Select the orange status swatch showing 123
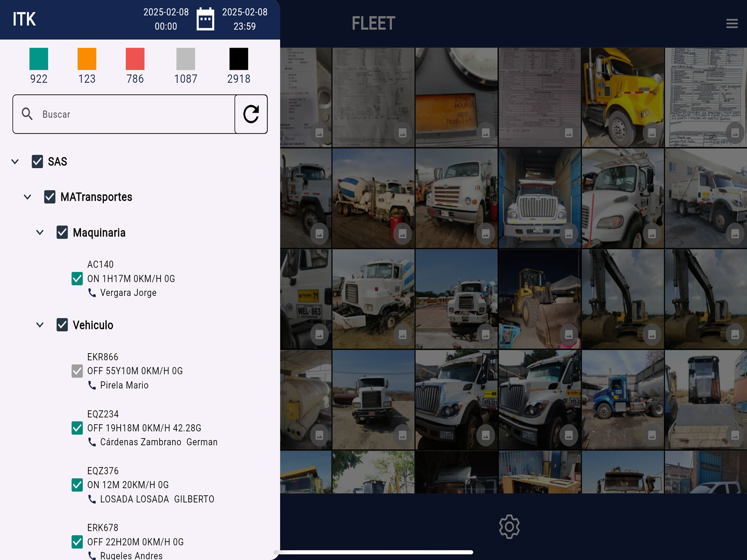The image size is (747, 560). click(x=87, y=59)
